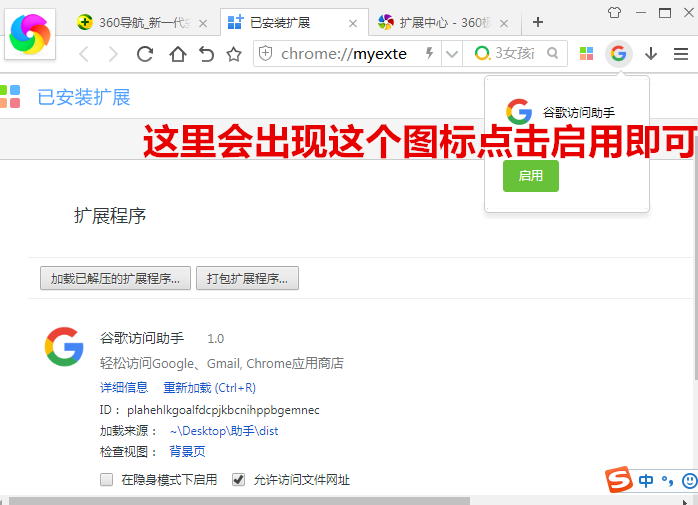
Task: Open the home page icon
Action: point(178,54)
